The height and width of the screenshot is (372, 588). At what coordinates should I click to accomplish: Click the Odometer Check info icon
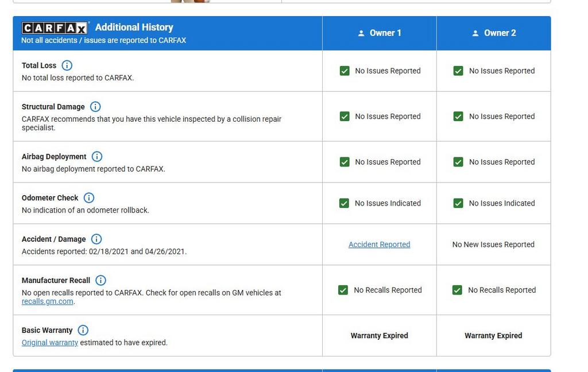click(89, 197)
